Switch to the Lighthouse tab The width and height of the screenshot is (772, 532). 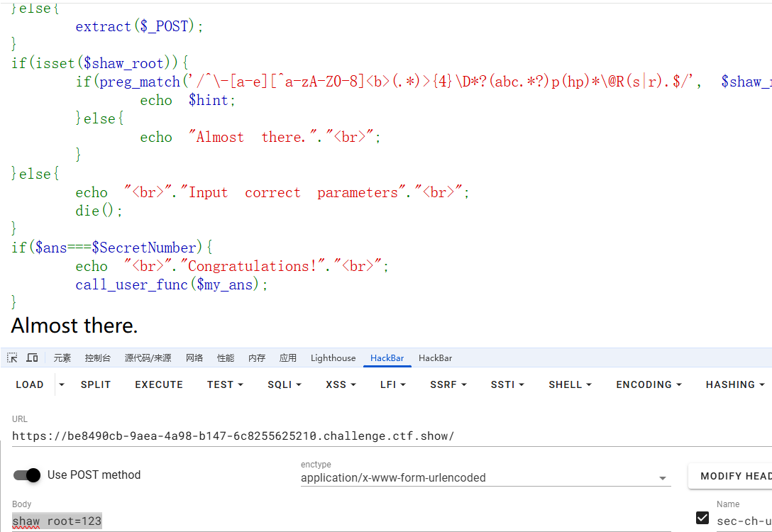click(x=333, y=358)
